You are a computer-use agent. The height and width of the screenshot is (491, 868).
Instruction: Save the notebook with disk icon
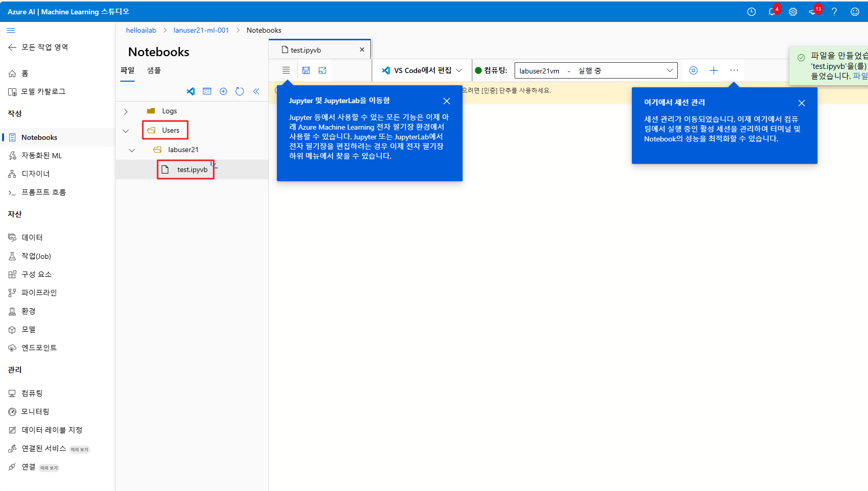[x=306, y=70]
